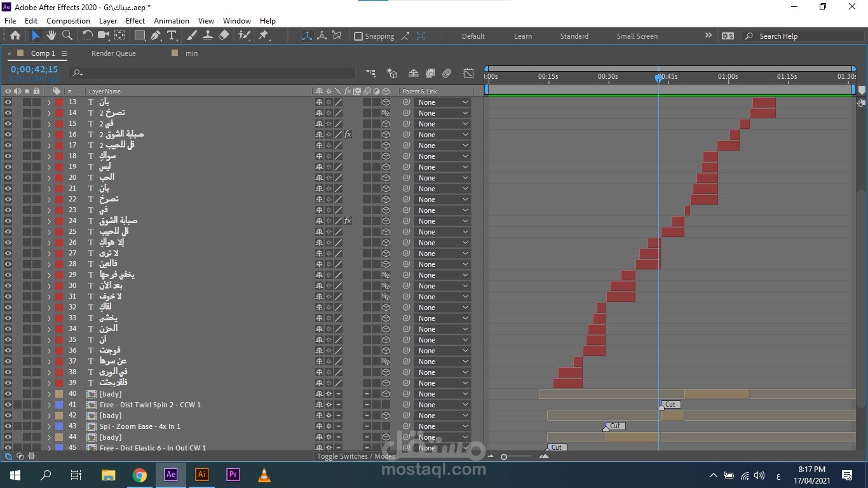Viewport: 868px width, 488px height.
Task: Select the Zoom magnifier tool
Action: [x=67, y=36]
